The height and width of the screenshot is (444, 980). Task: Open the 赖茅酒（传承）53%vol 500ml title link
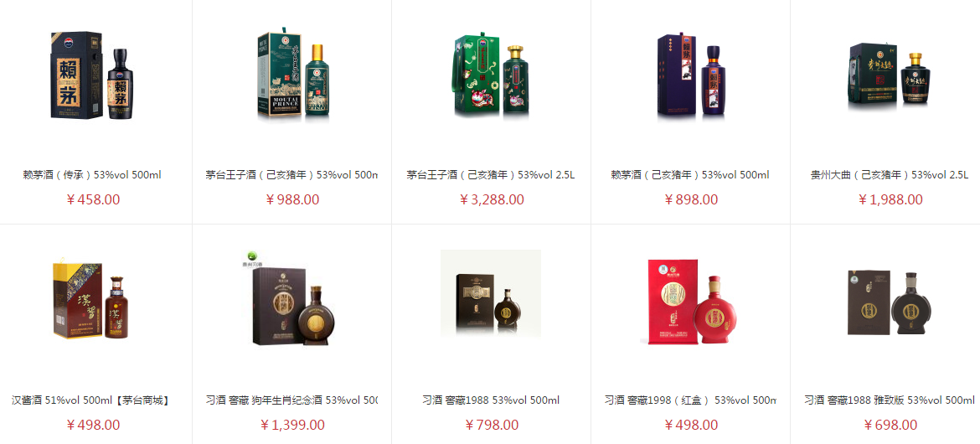[92, 175]
